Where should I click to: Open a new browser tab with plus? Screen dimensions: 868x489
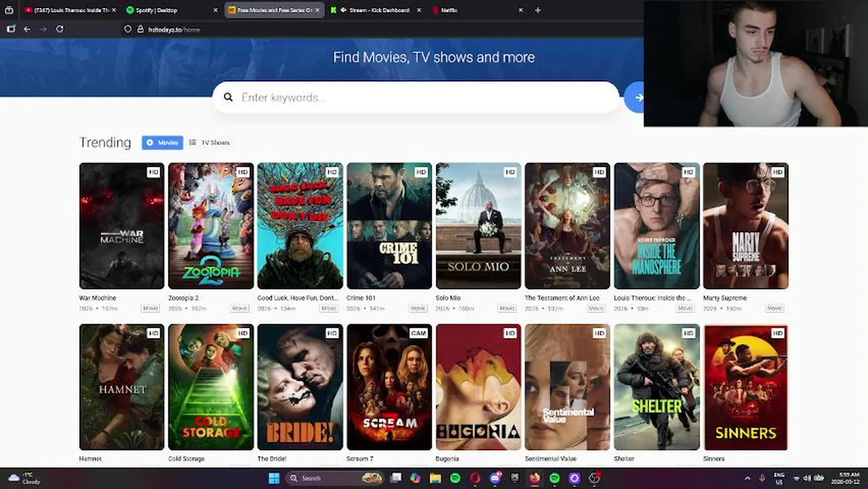537,10
